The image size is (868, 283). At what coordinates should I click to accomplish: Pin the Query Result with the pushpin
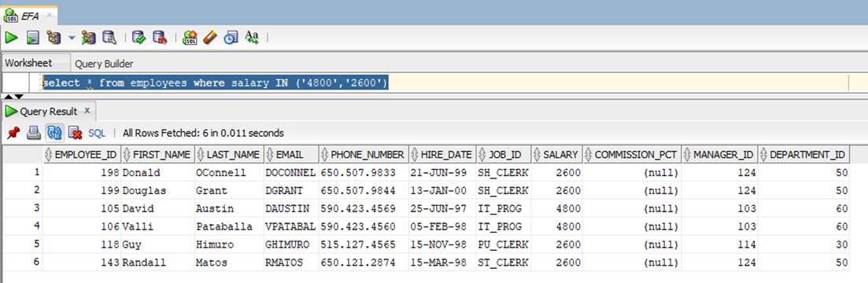(x=13, y=133)
